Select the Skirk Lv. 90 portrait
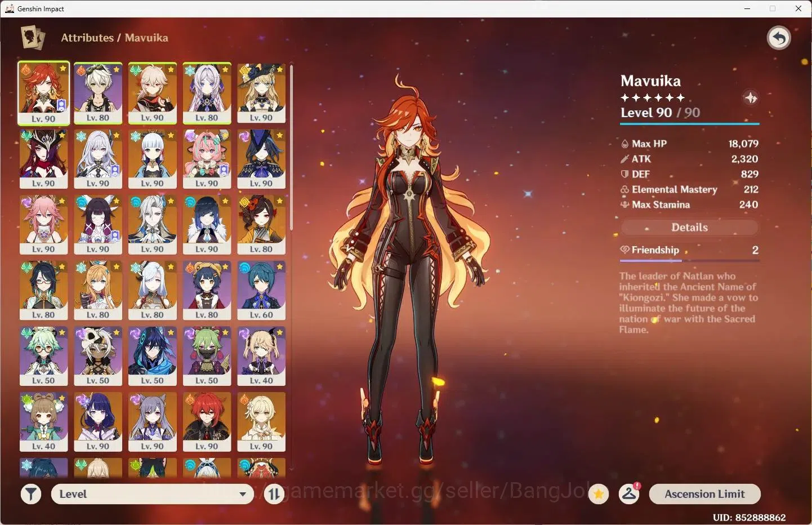 [98, 159]
